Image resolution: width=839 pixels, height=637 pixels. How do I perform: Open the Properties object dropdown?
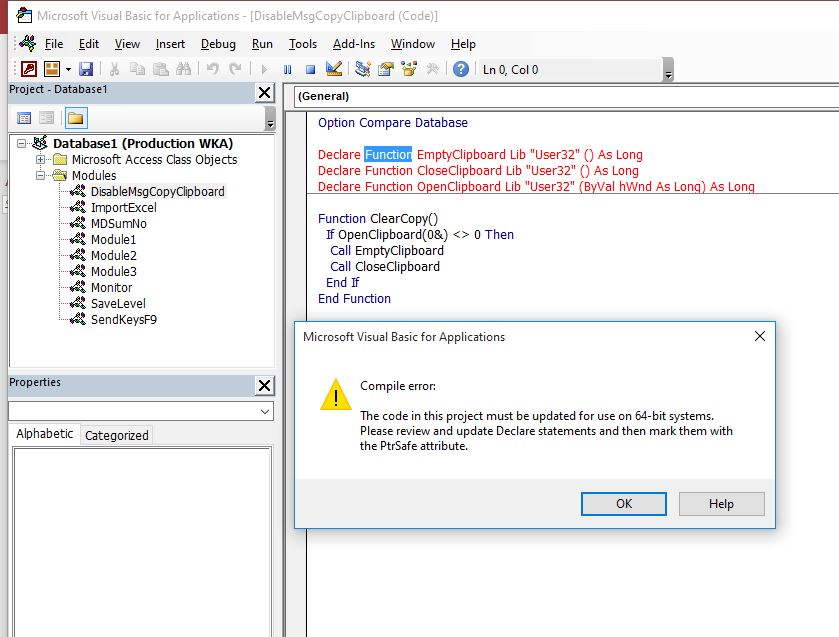coord(265,412)
